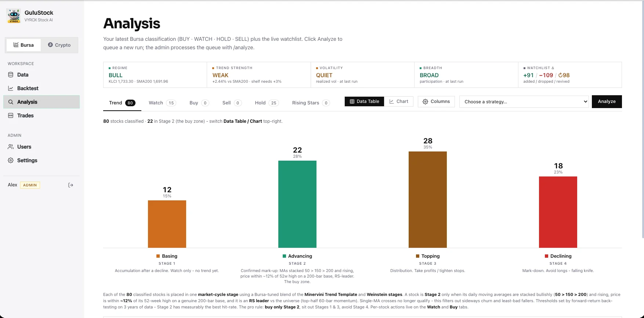Switch market to Bursa

tap(23, 45)
